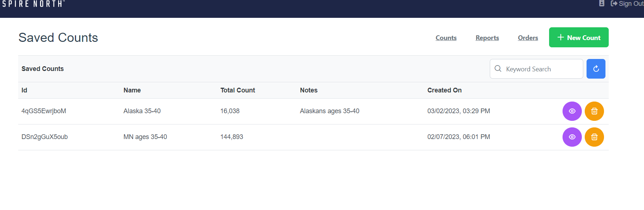Select the id 4qGS5EwrjboM
The image size is (644, 210).
(44, 111)
